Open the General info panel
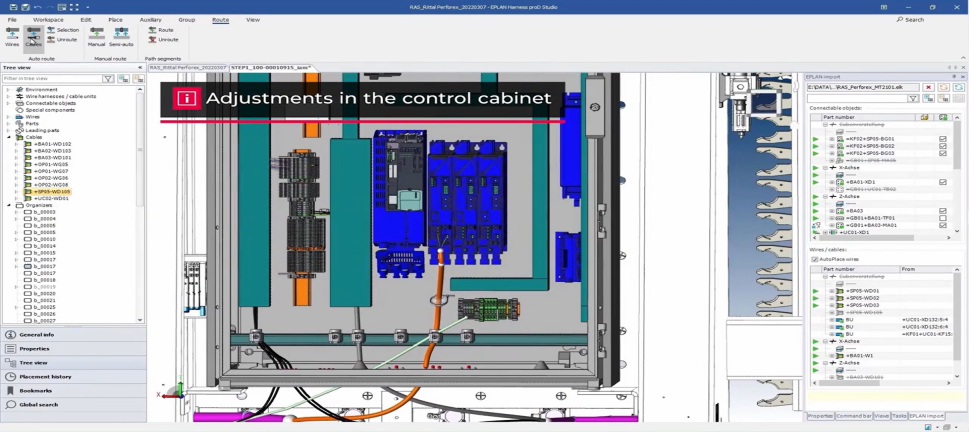This screenshot has height=433, width=970. coord(73,335)
